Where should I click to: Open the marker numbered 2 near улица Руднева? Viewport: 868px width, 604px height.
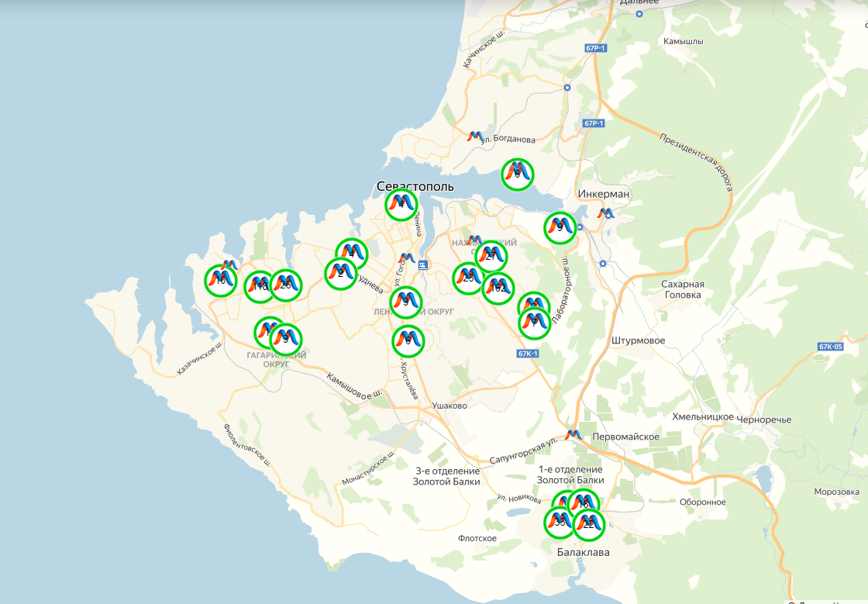point(340,274)
